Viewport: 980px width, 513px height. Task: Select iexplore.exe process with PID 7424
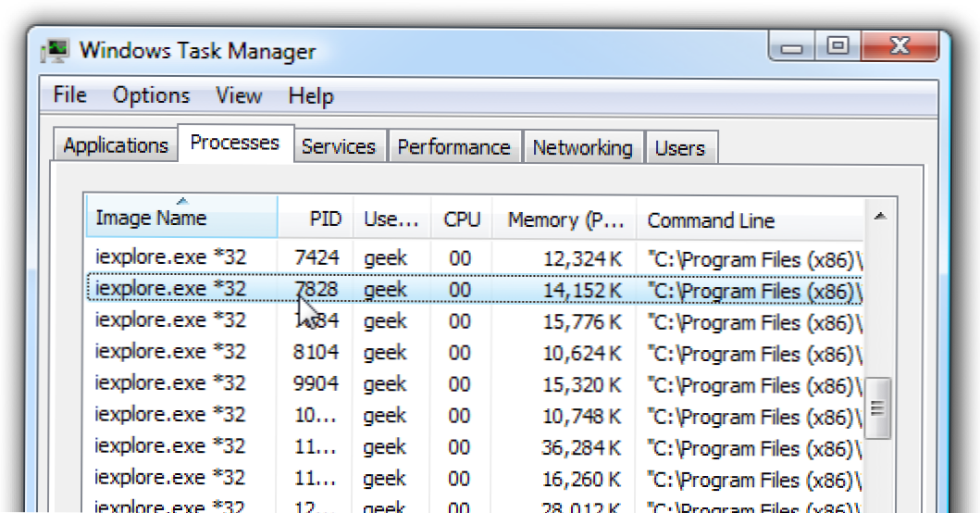(170, 256)
